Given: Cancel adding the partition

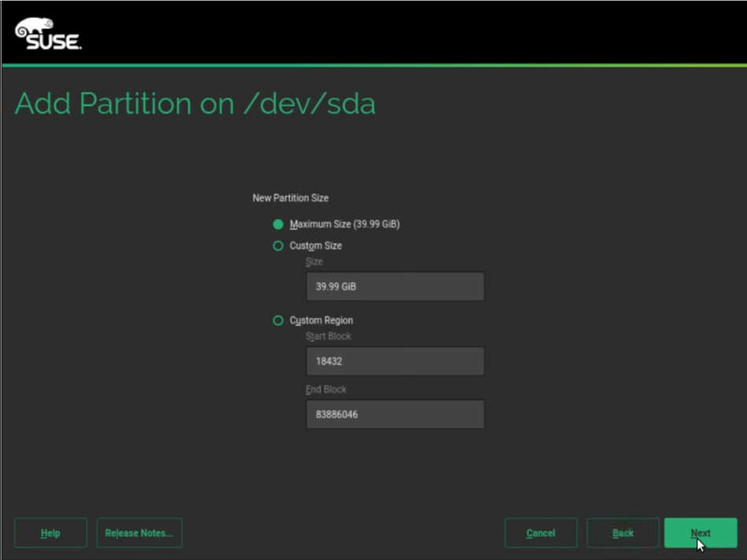Looking at the screenshot, I should click(x=540, y=532).
